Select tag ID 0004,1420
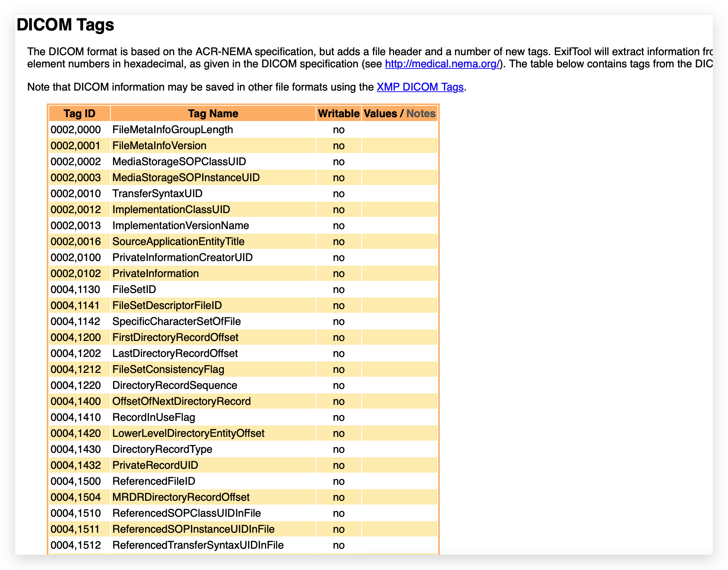This screenshot has width=728, height=570. [x=76, y=433]
